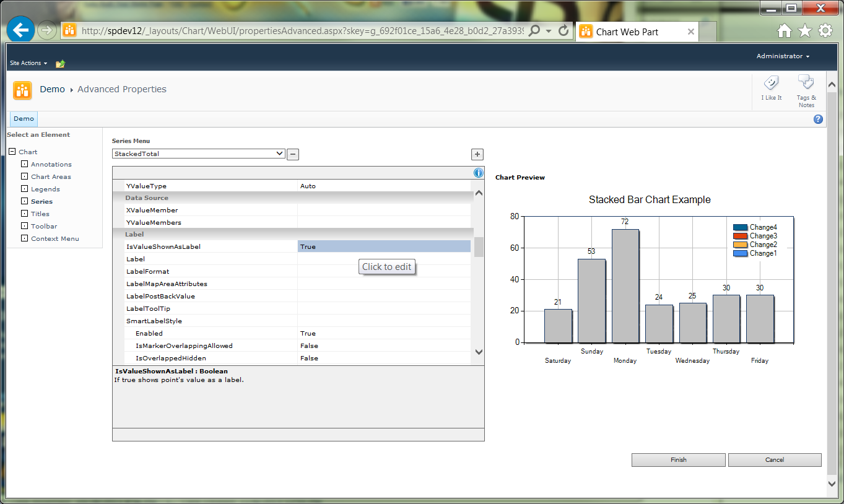Open the browser Home icon
The width and height of the screenshot is (844, 504).
click(x=785, y=30)
